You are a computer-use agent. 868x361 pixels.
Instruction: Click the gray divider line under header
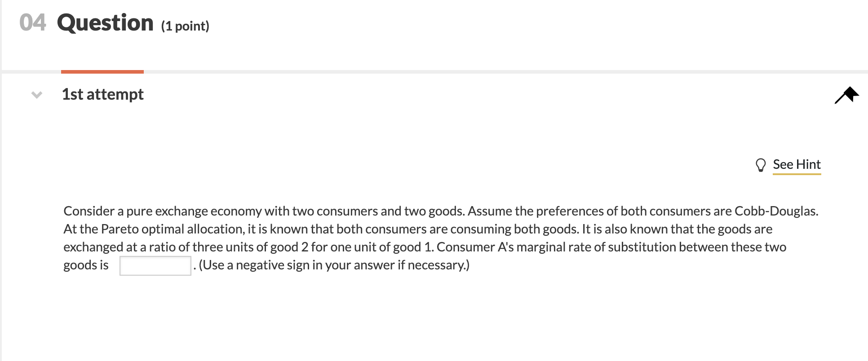[x=434, y=72]
